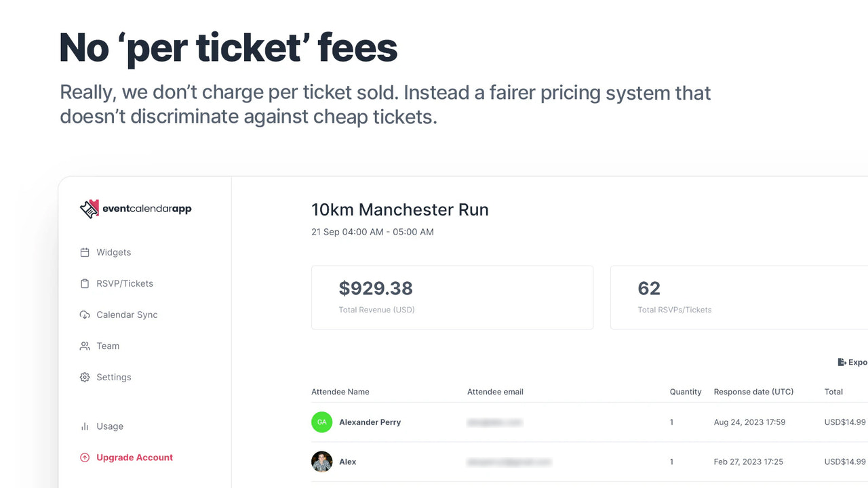868x488 pixels.
Task: Click the Upgrade Account link
Action: (x=134, y=457)
